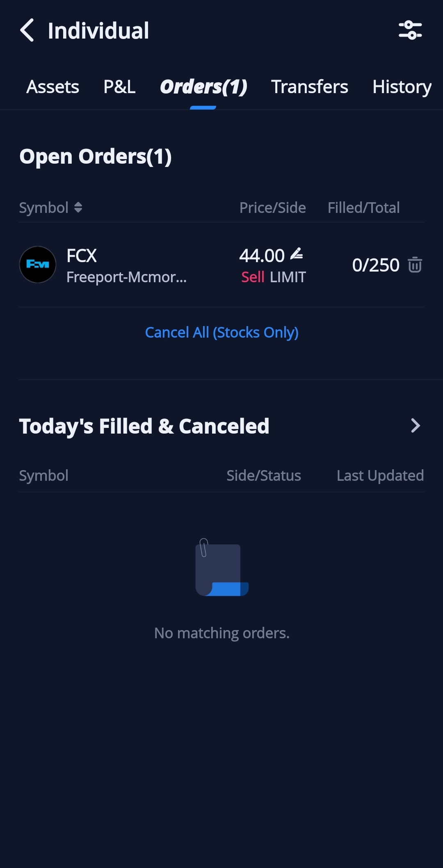
Task: Tap the Sell LIMIT order type label
Action: tap(274, 277)
